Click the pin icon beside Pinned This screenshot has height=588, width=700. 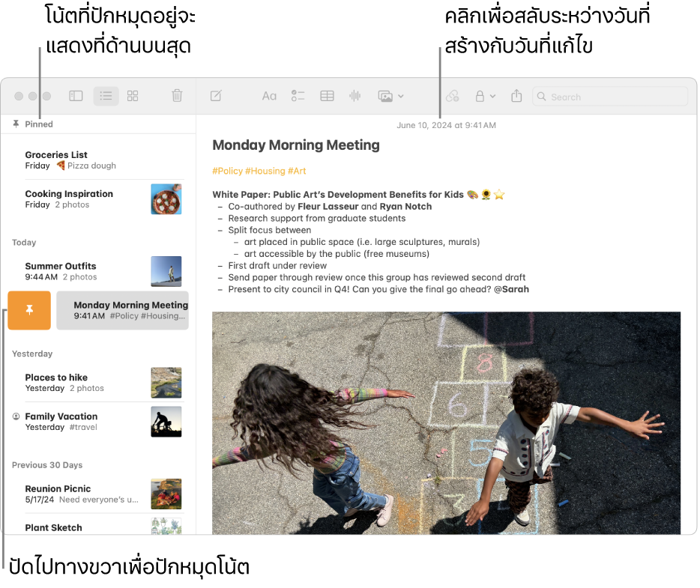coord(16,124)
